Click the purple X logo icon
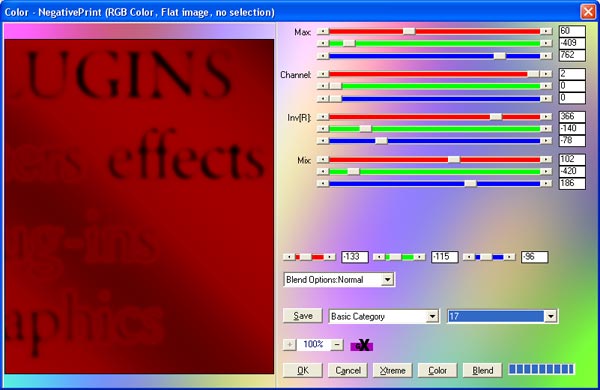Image resolution: width=600 pixels, height=390 pixels. click(x=362, y=345)
